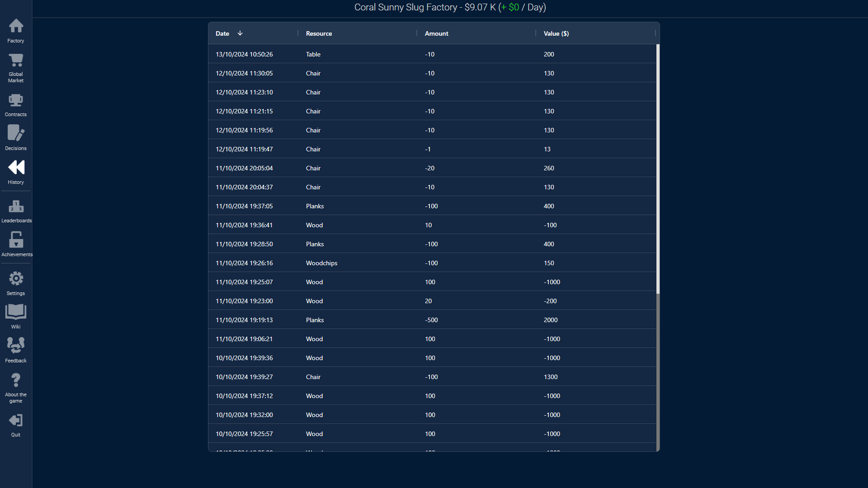
Task: Toggle the Date column sort arrow
Action: point(240,33)
